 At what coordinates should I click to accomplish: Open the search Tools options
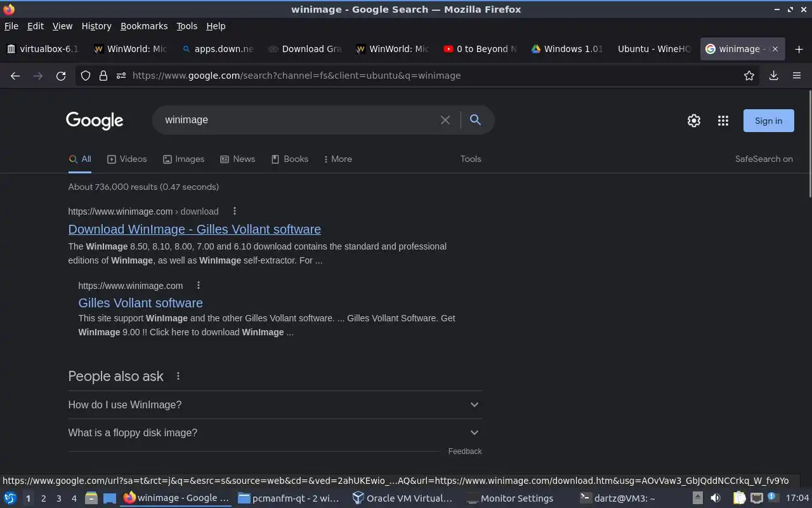(471, 159)
